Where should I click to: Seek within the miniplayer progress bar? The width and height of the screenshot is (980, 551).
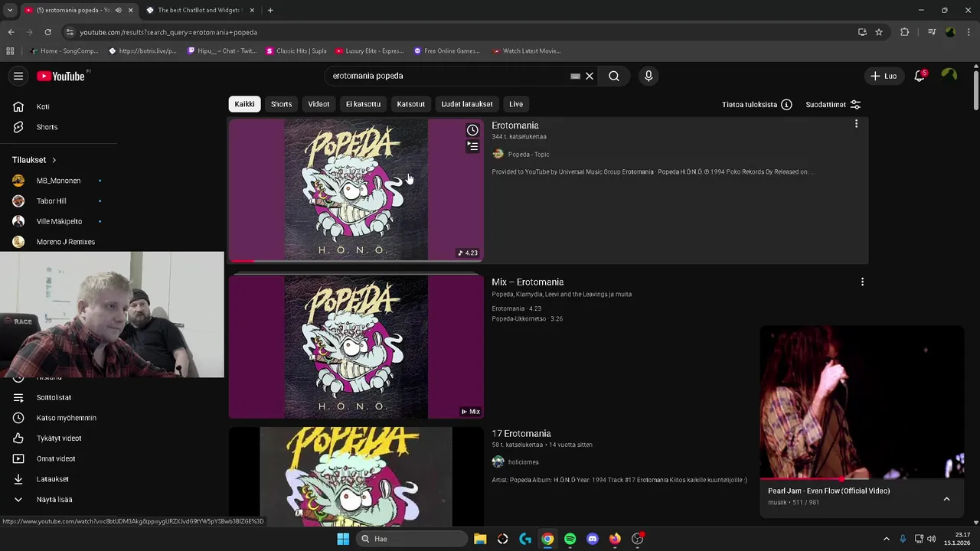[x=861, y=479]
